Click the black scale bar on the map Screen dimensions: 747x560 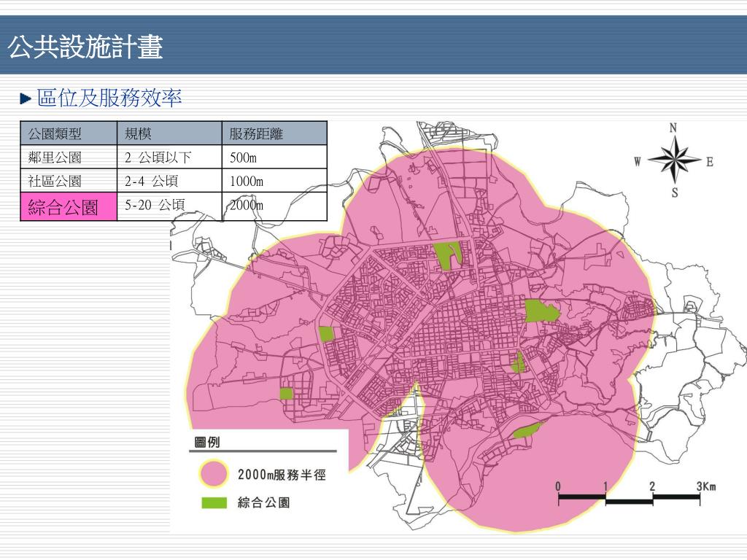[x=629, y=499]
